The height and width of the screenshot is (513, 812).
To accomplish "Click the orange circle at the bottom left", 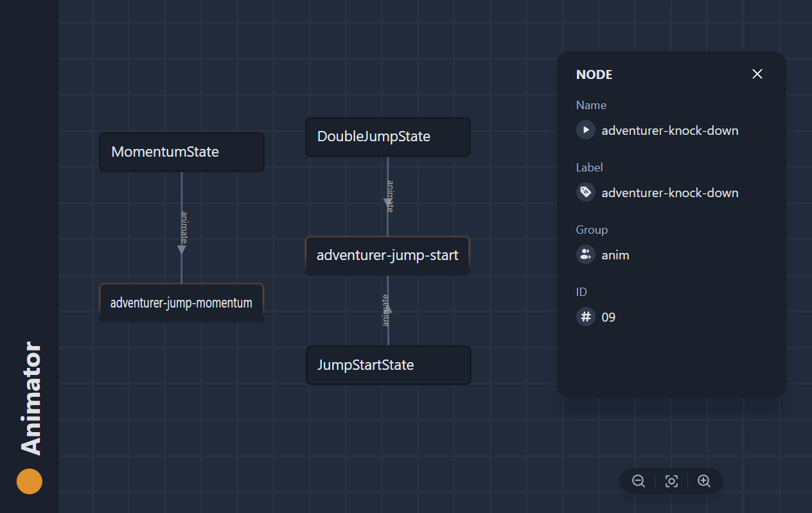I will click(x=29, y=481).
